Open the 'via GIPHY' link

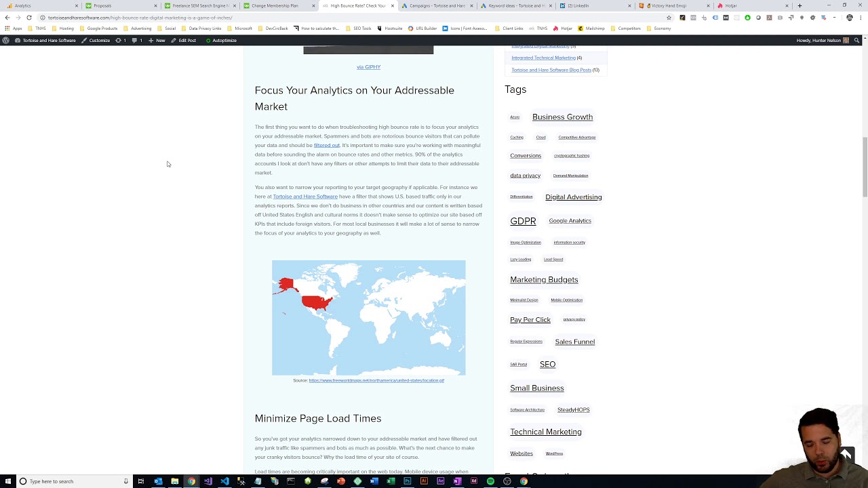click(x=368, y=67)
